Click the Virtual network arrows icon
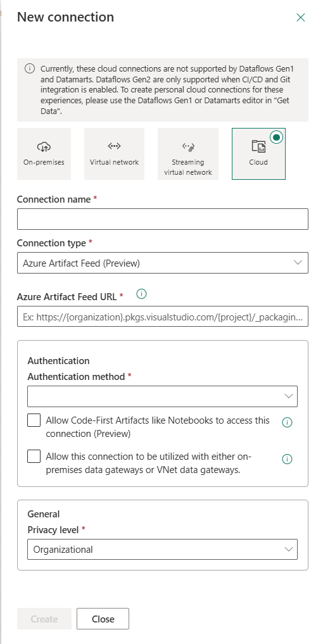Image resolution: width=323 pixels, height=644 pixels. tap(114, 146)
